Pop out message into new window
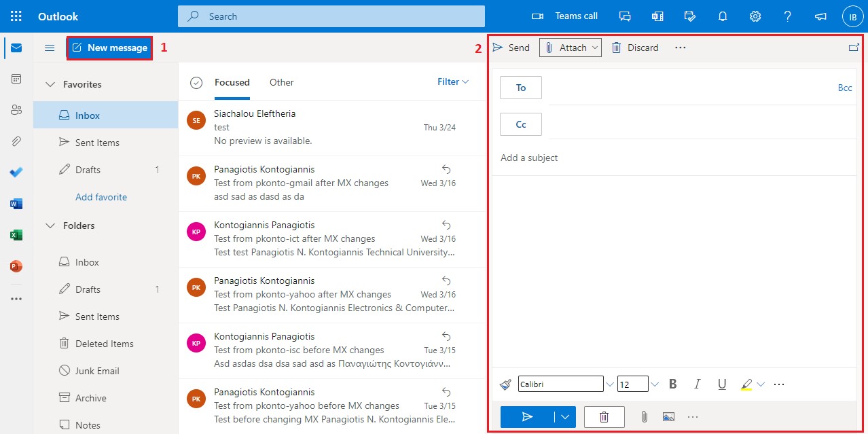Screen dimensions: 868x434 [853, 48]
